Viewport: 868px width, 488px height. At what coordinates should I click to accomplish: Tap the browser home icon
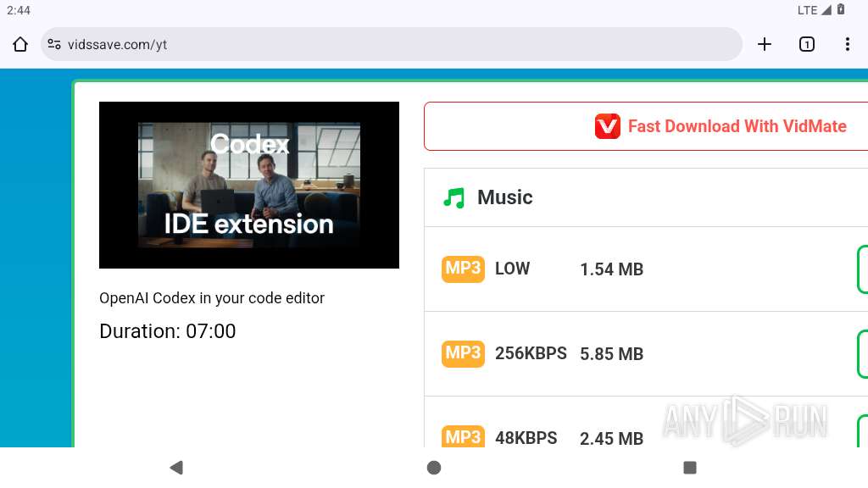[x=20, y=44]
